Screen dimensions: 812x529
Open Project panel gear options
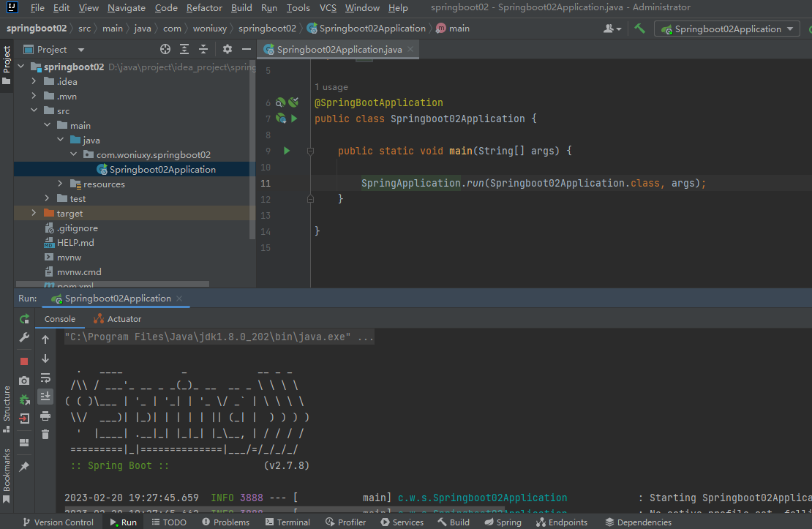tap(228, 49)
